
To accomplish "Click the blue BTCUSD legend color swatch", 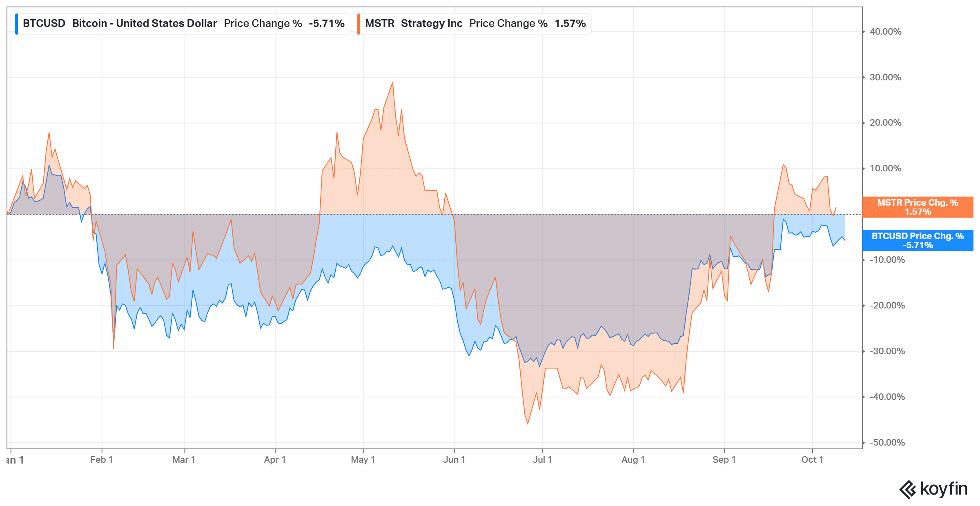I will tap(16, 24).
